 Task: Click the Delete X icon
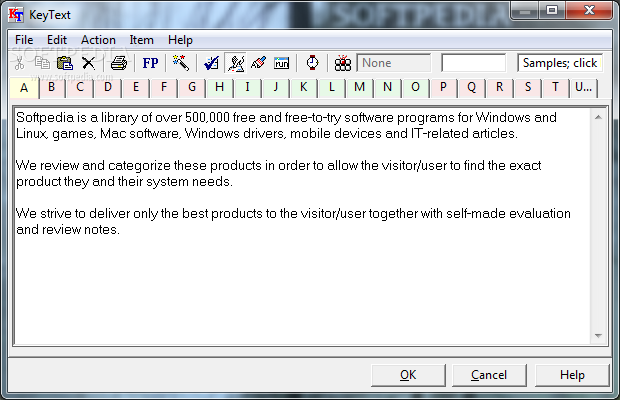coord(88,63)
